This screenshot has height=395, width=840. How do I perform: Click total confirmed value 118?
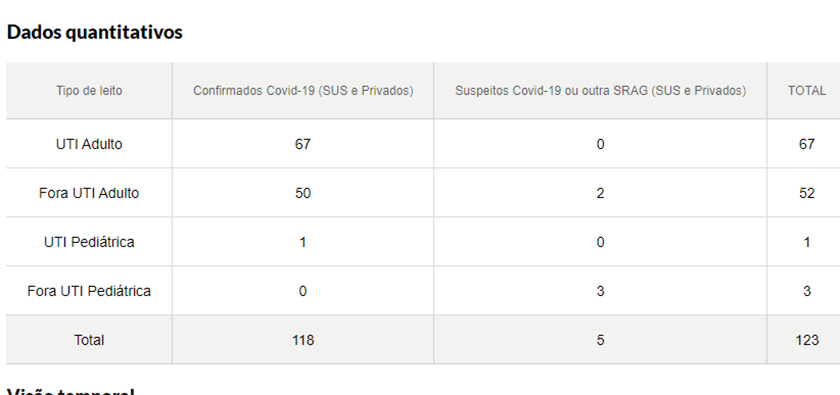click(303, 340)
